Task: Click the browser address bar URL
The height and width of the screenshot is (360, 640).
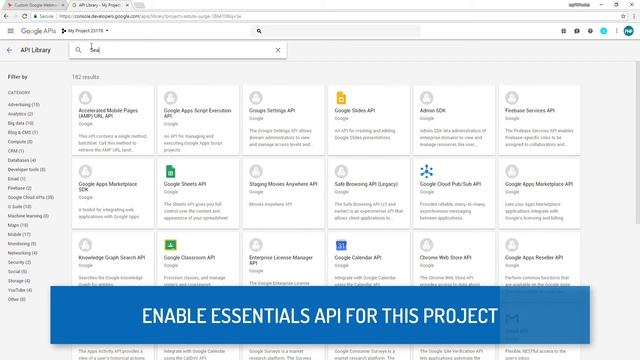Action: (x=150, y=16)
